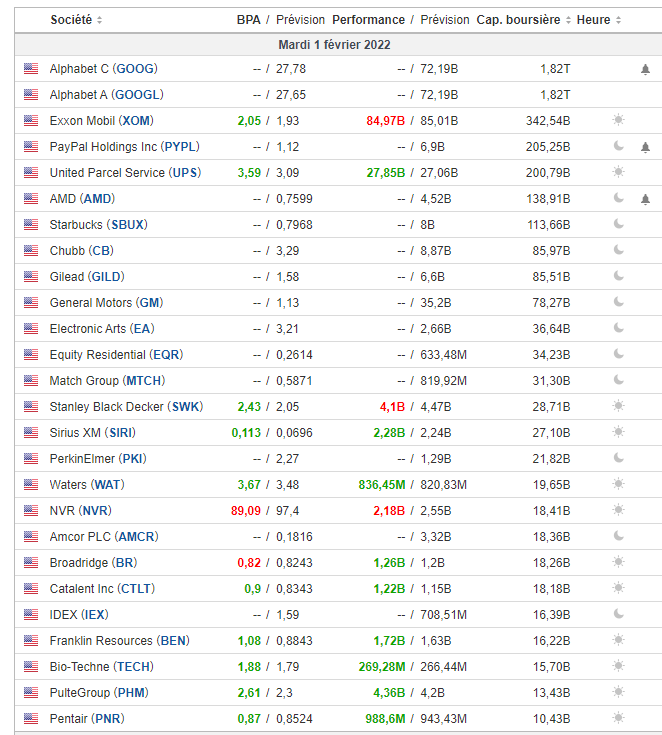Click the sun icon on Pentair row
The height and width of the screenshot is (735, 662).
tap(619, 719)
